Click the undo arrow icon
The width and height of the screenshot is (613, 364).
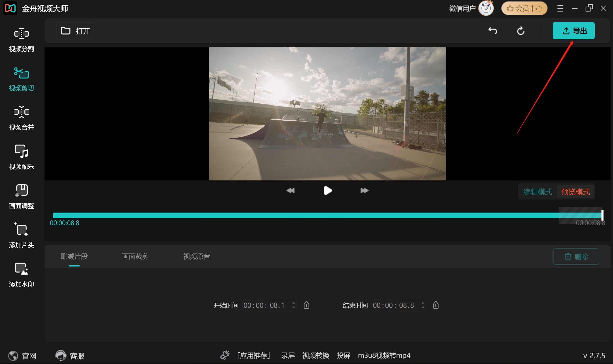coord(493,31)
